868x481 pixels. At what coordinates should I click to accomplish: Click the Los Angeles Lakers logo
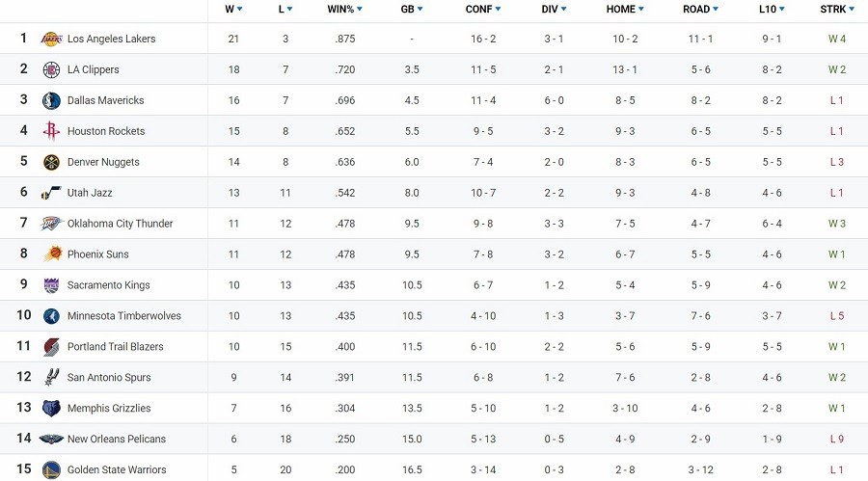pyautogui.click(x=51, y=39)
